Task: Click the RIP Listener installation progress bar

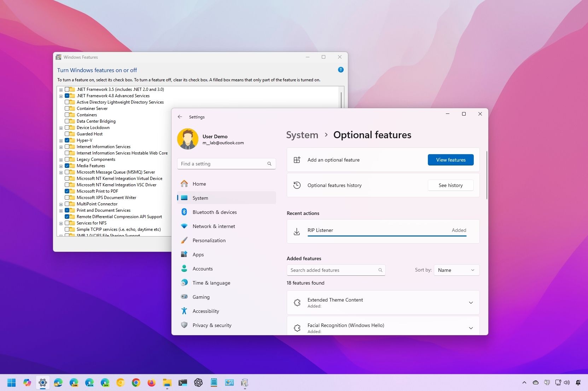Action: [387, 236]
